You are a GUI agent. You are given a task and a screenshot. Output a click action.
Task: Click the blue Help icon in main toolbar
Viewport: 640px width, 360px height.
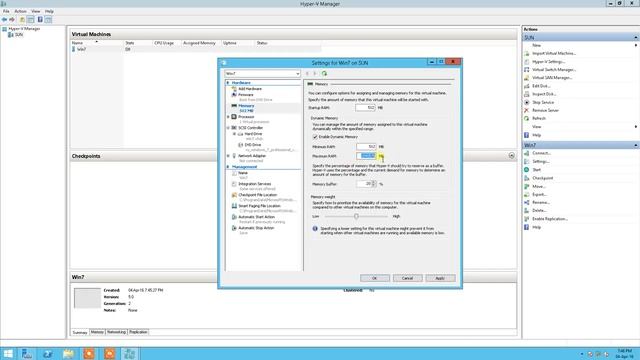point(40,20)
